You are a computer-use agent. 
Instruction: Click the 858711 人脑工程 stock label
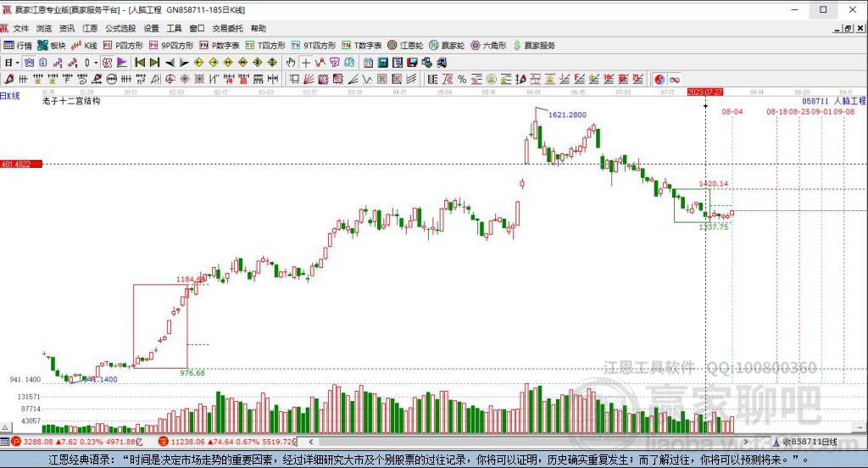pyautogui.click(x=834, y=101)
